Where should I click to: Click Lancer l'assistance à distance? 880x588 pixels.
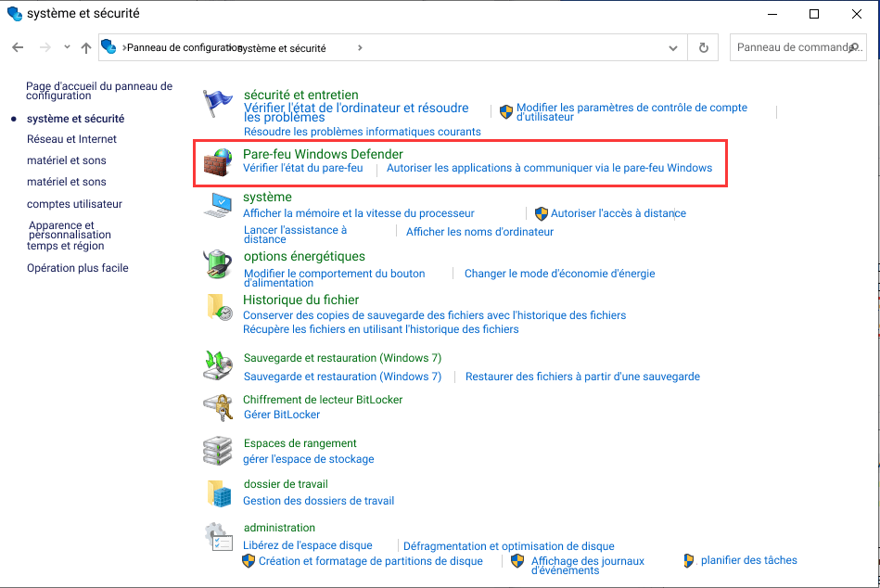[295, 235]
